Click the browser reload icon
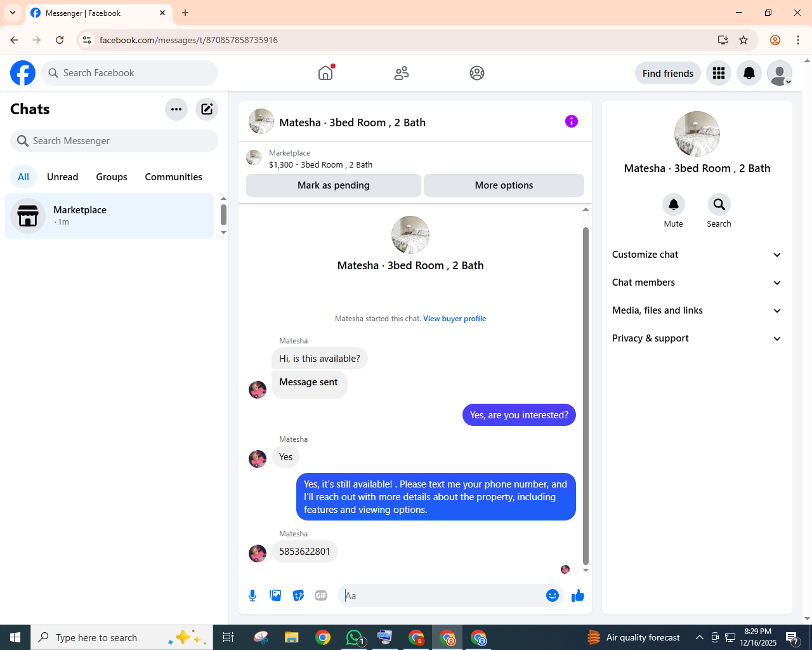Screen dimensions: 812x650 (x=60, y=40)
